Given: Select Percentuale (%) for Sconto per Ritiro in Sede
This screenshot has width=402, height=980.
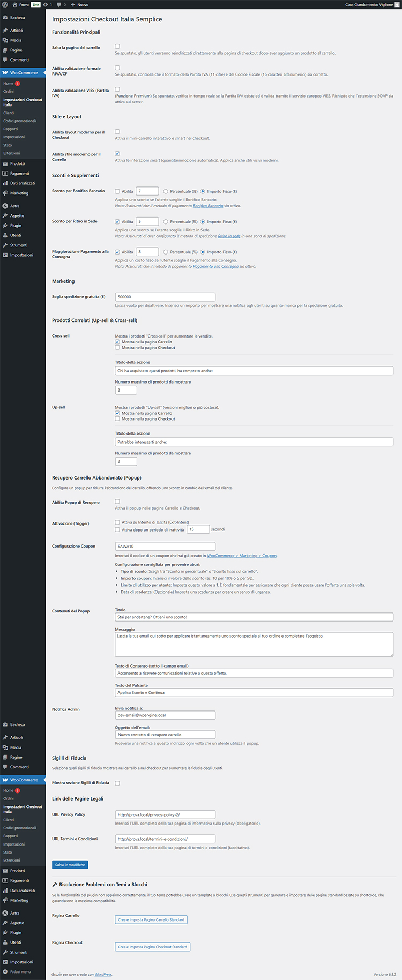Looking at the screenshot, I should [166, 222].
